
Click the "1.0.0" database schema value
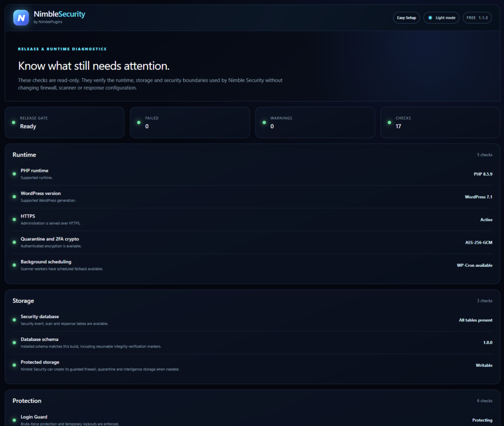coord(488,343)
